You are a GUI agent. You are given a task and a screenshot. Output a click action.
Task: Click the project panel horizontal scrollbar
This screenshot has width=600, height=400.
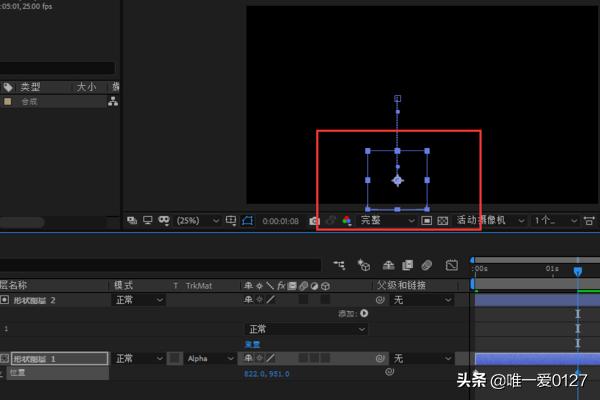pos(22,222)
